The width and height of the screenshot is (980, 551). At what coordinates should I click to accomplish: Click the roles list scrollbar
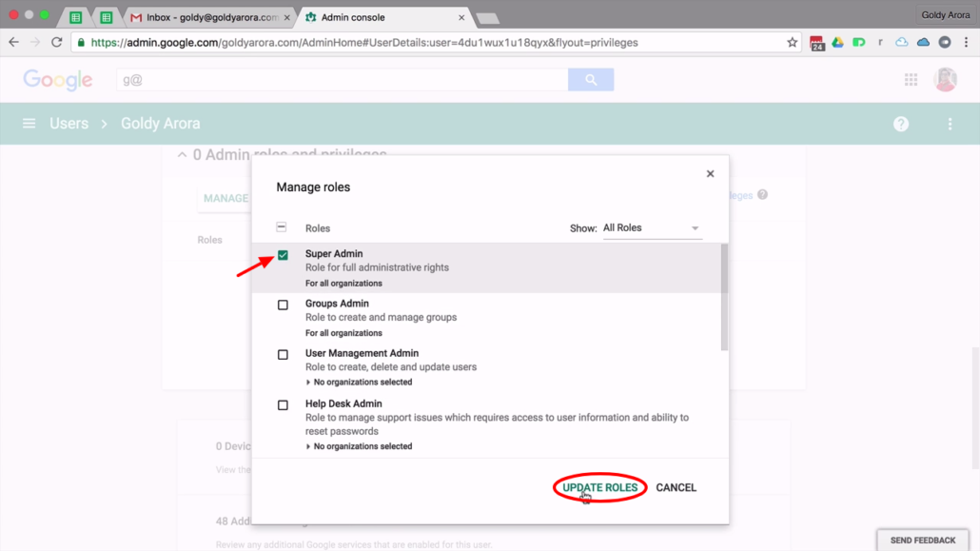(724, 297)
